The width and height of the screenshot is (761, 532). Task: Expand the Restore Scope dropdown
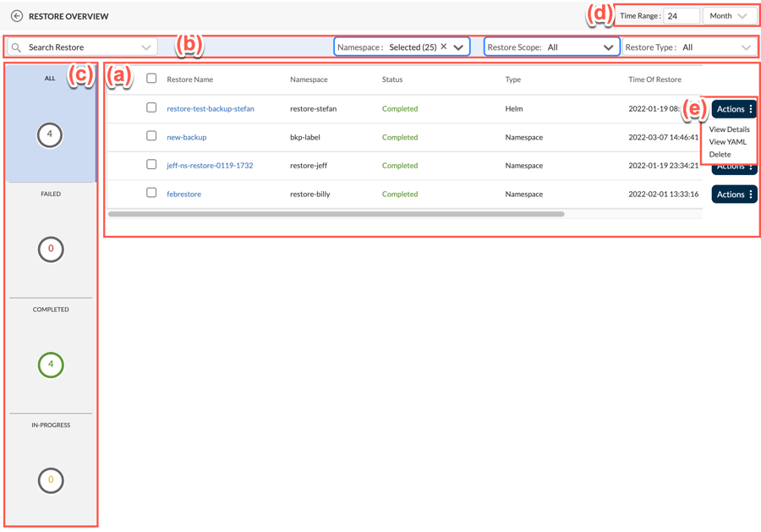[551, 47]
